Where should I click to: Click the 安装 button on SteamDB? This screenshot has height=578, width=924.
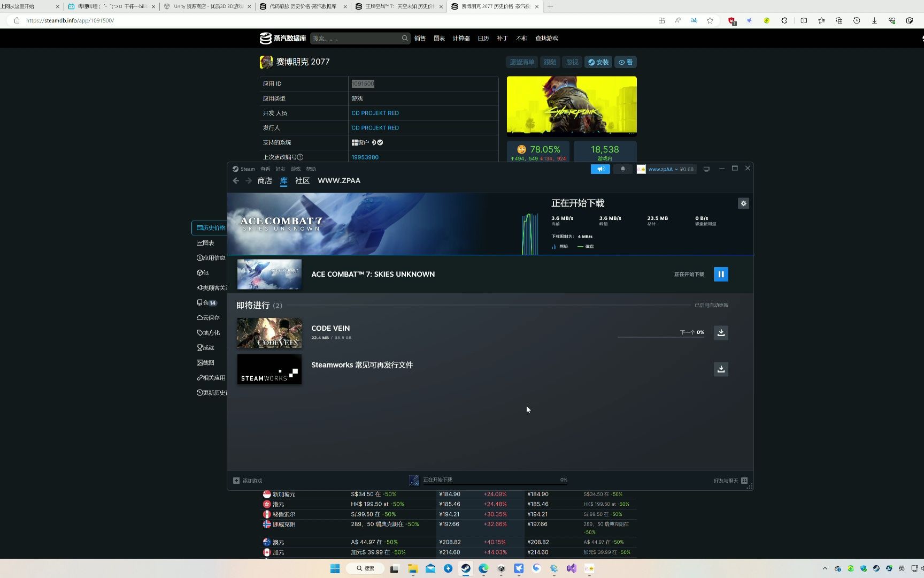click(x=598, y=62)
